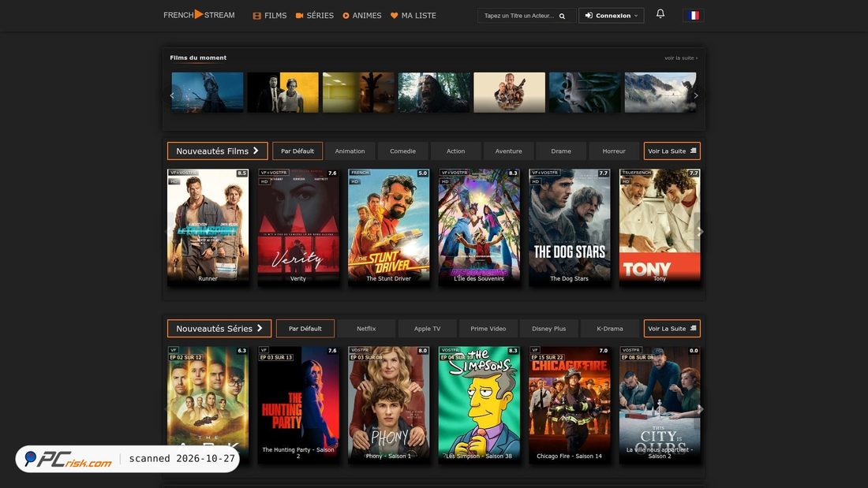Open L'Île des Souvenirs poster

(479, 227)
